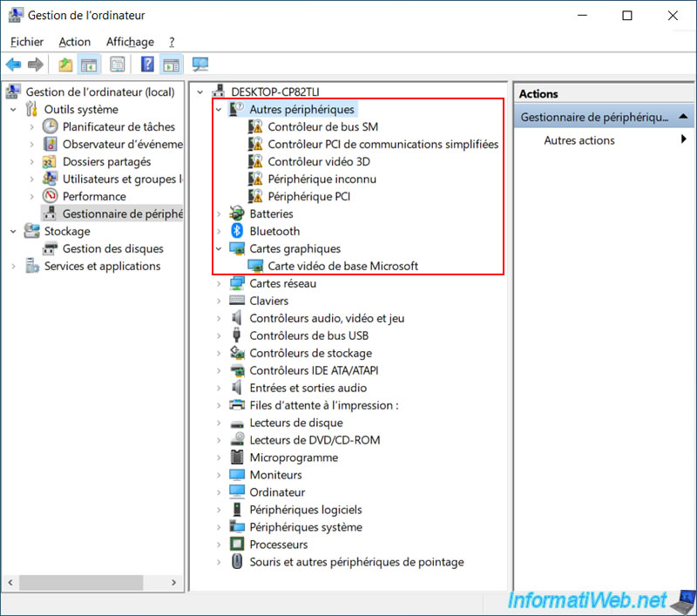The height and width of the screenshot is (616, 697).
Task: Collapse the Cartes graphiques category
Action: point(219,248)
